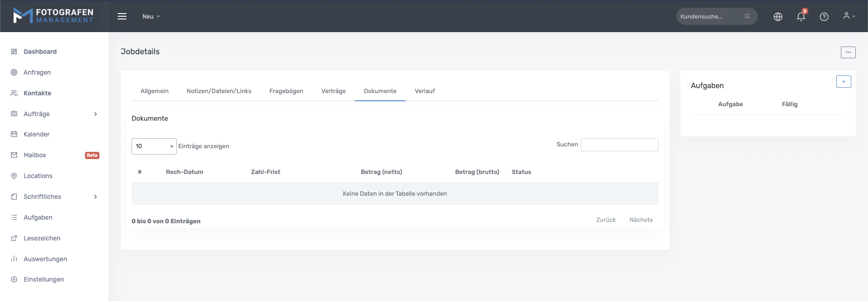The height and width of the screenshot is (301, 868).
Task: Click the Fotografen Management logo
Action: coord(54,16)
